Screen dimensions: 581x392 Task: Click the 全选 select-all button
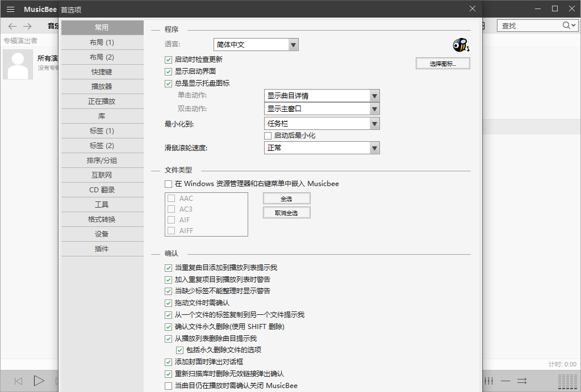point(286,199)
